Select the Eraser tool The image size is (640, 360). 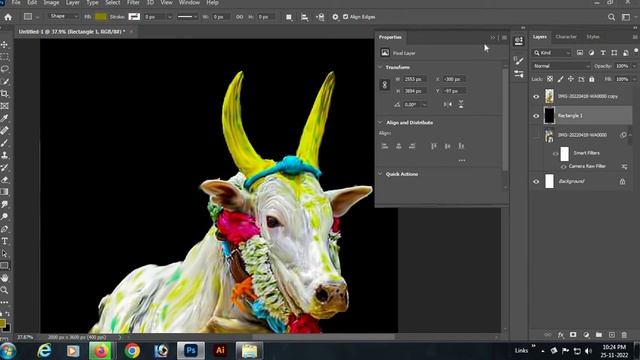(4, 180)
